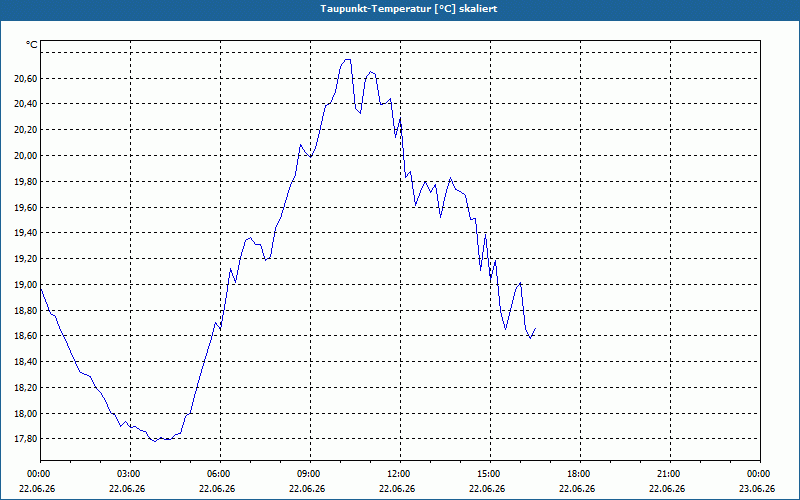Click the highest peak of the blue curve
This screenshot has height=500, width=800.
347,60
